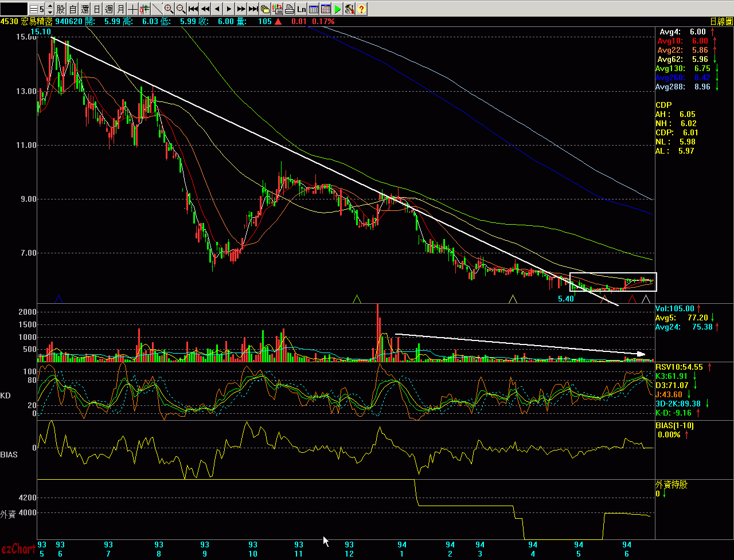Image resolution: width=734 pixels, height=560 pixels.
Task: Select the trend line drawing tool
Action: click(157, 9)
